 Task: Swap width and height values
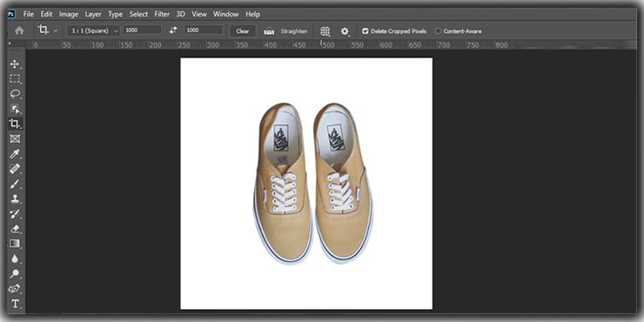173,30
